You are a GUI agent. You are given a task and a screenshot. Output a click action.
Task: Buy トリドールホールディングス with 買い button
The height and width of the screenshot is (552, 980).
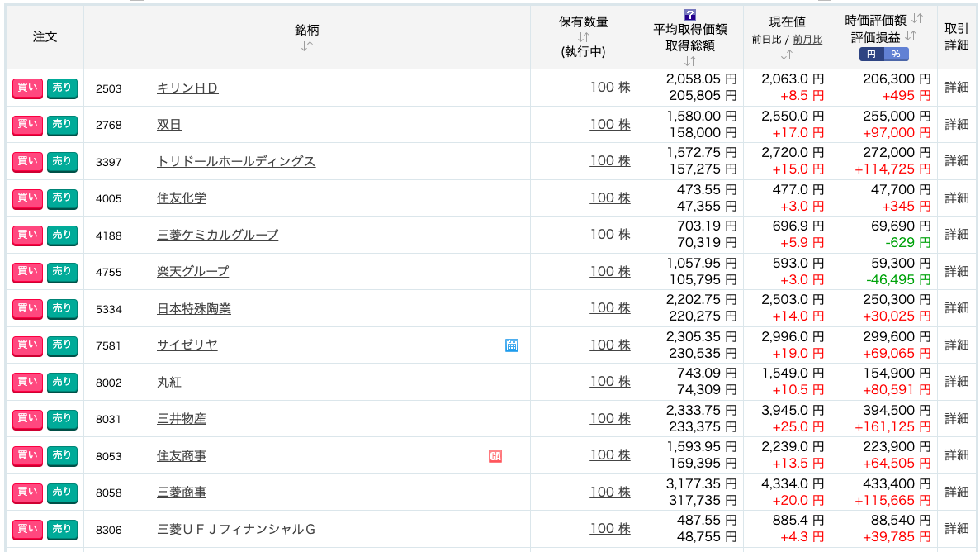[27, 161]
